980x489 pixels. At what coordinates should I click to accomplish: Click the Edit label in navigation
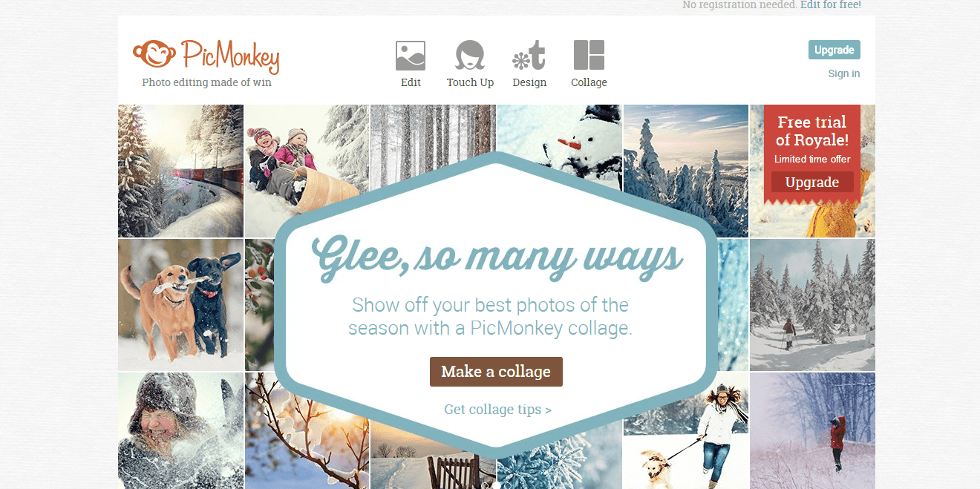[411, 82]
